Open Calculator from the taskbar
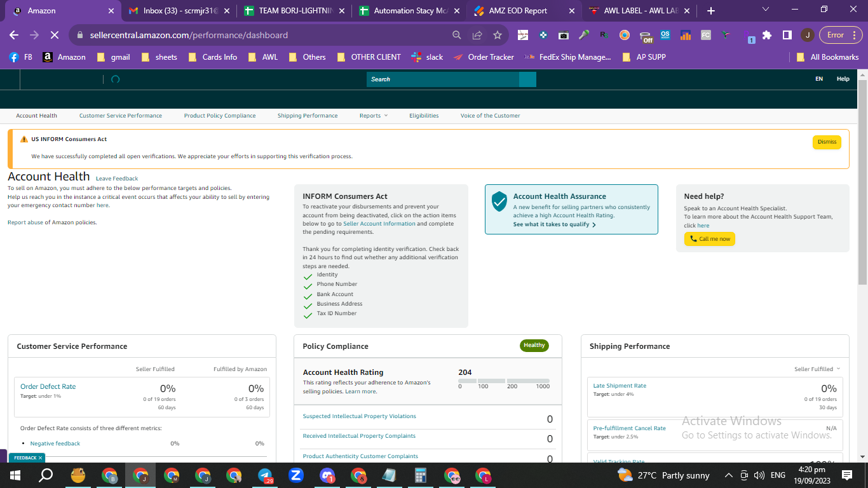Viewport: 868px width, 488px height. [x=420, y=475]
